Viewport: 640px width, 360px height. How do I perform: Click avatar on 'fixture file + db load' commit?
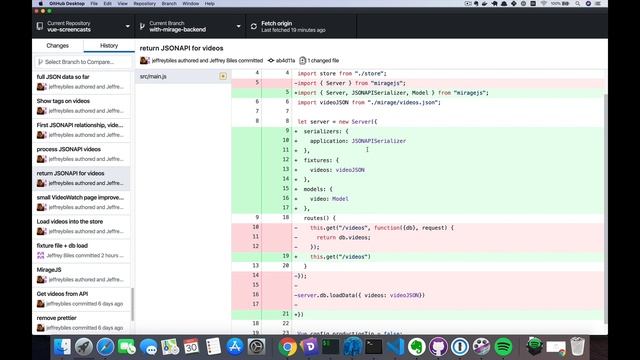tap(40, 256)
